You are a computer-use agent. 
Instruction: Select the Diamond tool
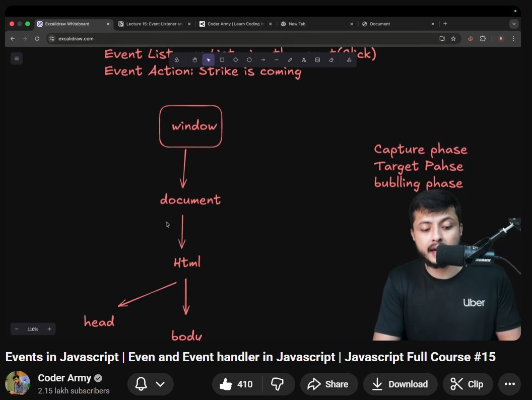(235, 59)
